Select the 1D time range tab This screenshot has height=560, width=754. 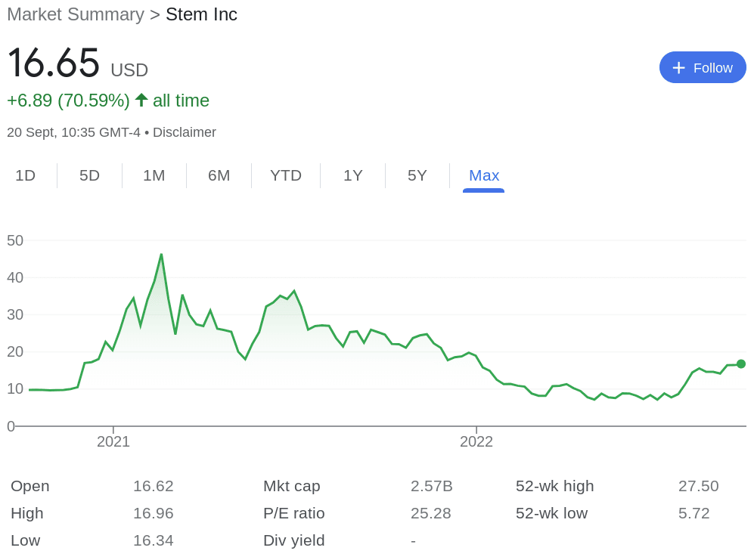pos(26,175)
